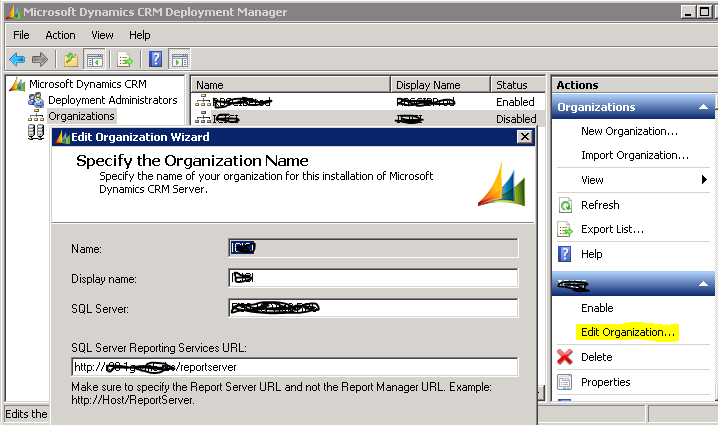
Task: Click the Back arrow toolbar icon
Action: 16,59
